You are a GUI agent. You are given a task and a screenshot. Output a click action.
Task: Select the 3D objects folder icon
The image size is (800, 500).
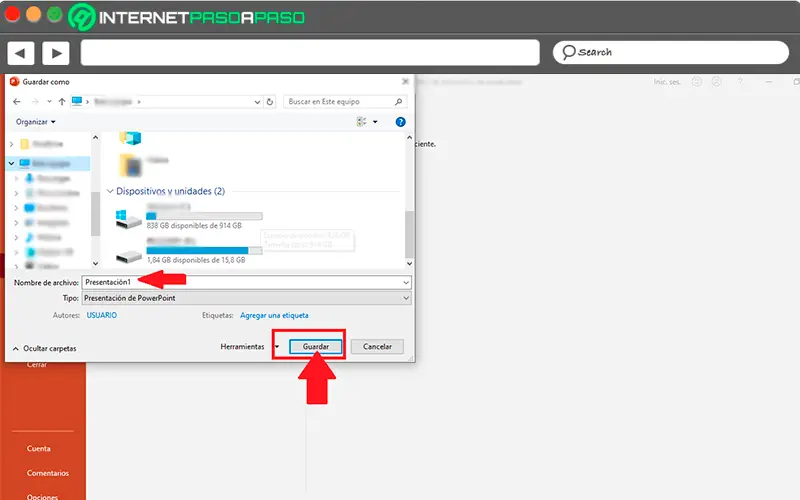pos(130,138)
